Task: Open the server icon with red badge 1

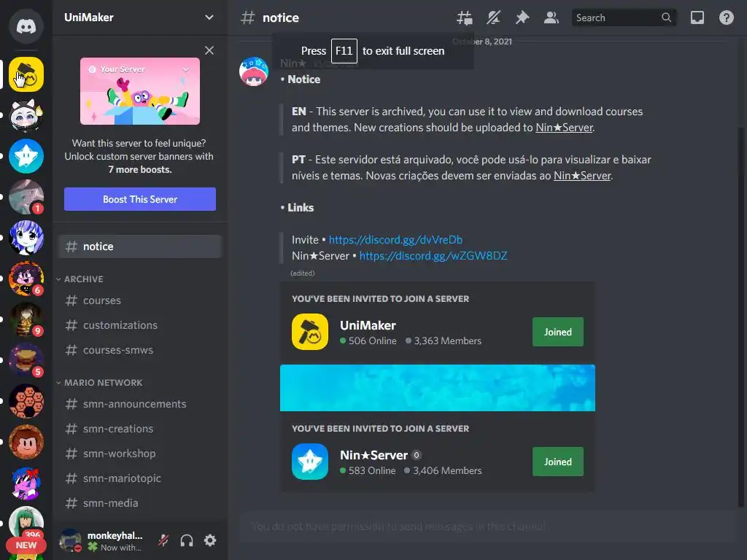Action: pyautogui.click(x=26, y=197)
